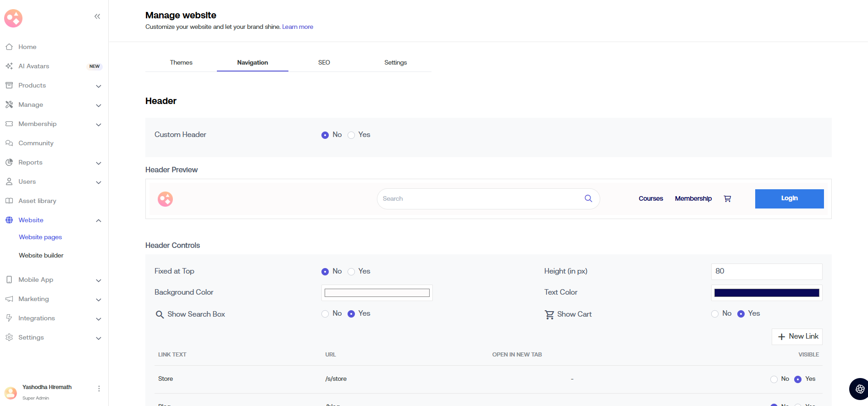The width and height of the screenshot is (868, 406).
Task: Open AI Avatars from the sidebar
Action: [33, 66]
